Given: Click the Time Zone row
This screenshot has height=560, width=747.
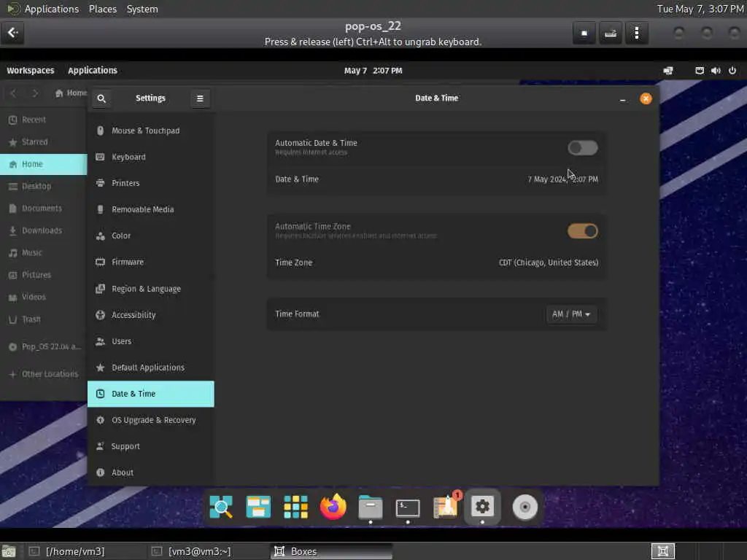Looking at the screenshot, I should point(436,262).
